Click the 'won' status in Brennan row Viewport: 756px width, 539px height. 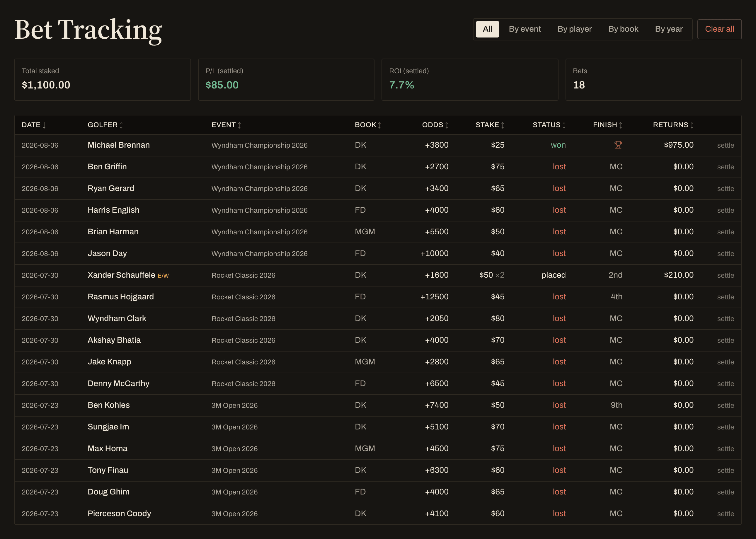click(x=558, y=145)
